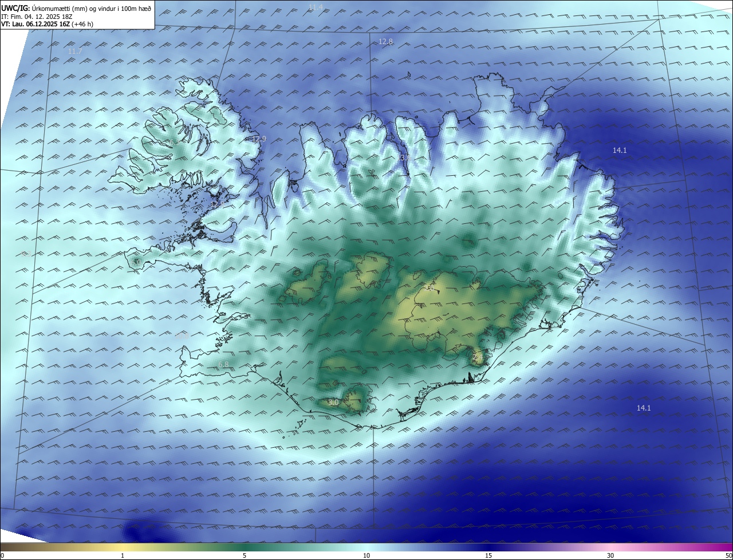Click the 6.0 value on Snæfellsnes peninsula tip
Image resolution: width=733 pixels, height=560 pixels.
point(136,262)
